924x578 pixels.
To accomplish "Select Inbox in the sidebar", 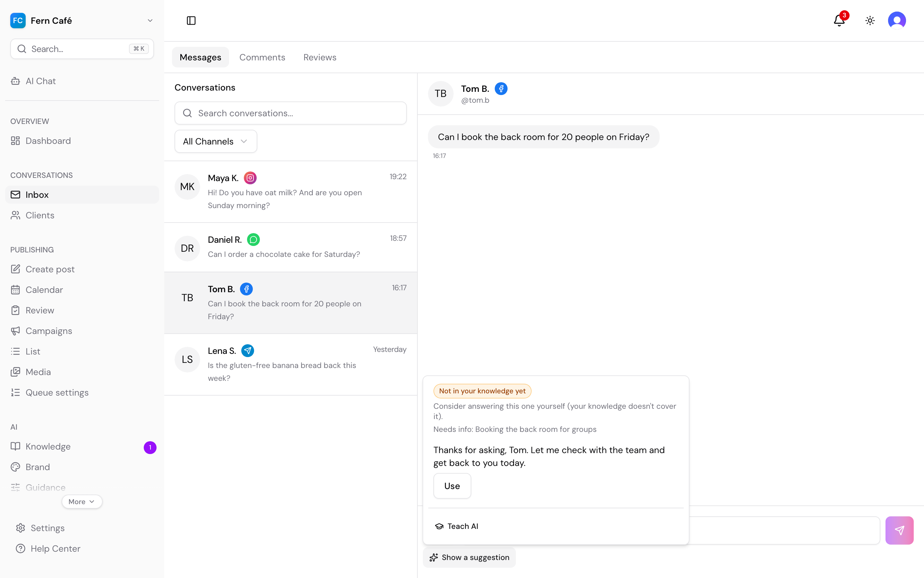I will coord(82,195).
